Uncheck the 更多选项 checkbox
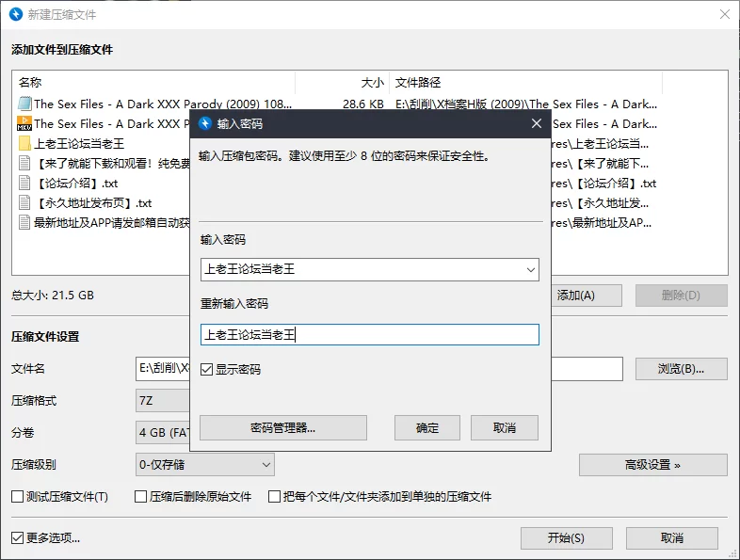This screenshot has width=740, height=560. click(18, 537)
